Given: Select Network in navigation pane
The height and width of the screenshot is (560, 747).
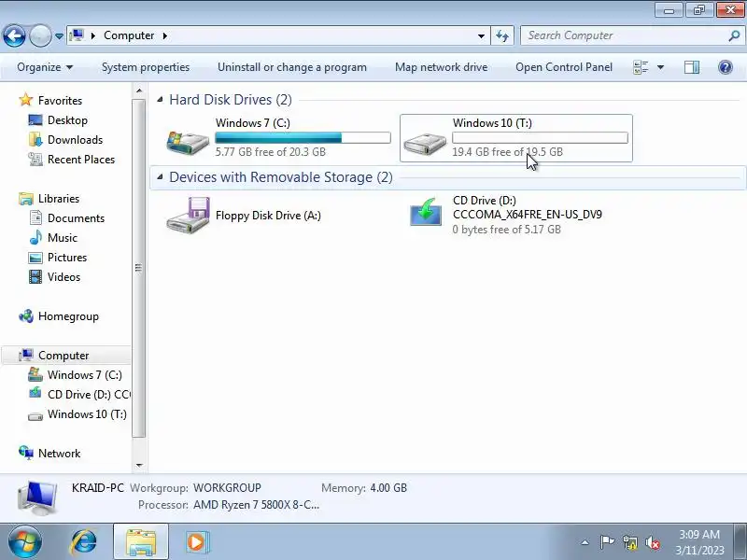Looking at the screenshot, I should coord(59,454).
